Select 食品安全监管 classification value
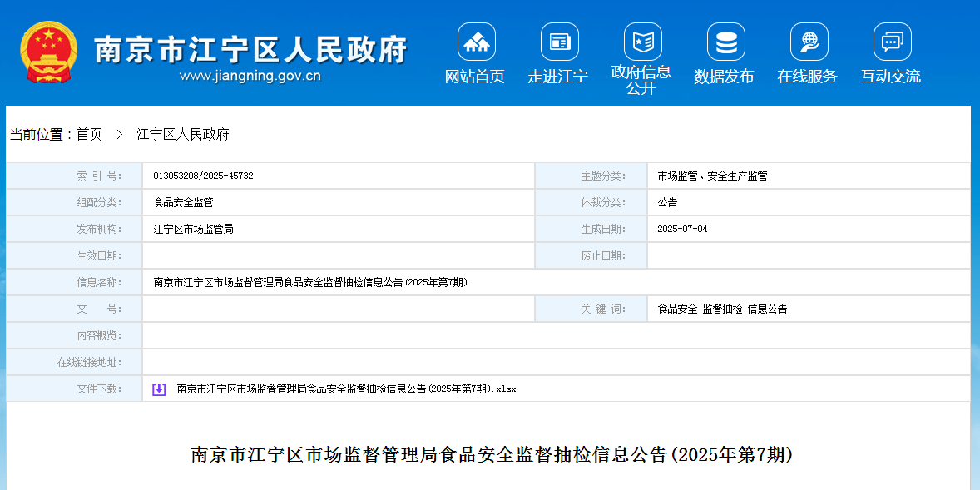The height and width of the screenshot is (490, 980). tap(183, 202)
